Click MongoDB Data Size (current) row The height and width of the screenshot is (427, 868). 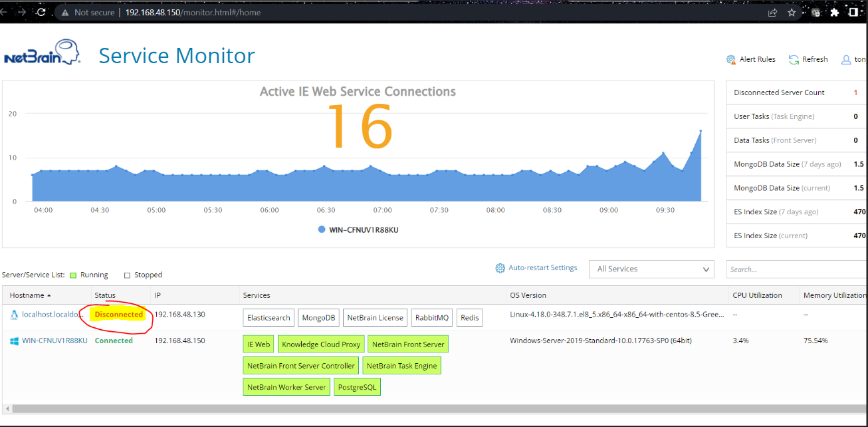tap(797, 188)
